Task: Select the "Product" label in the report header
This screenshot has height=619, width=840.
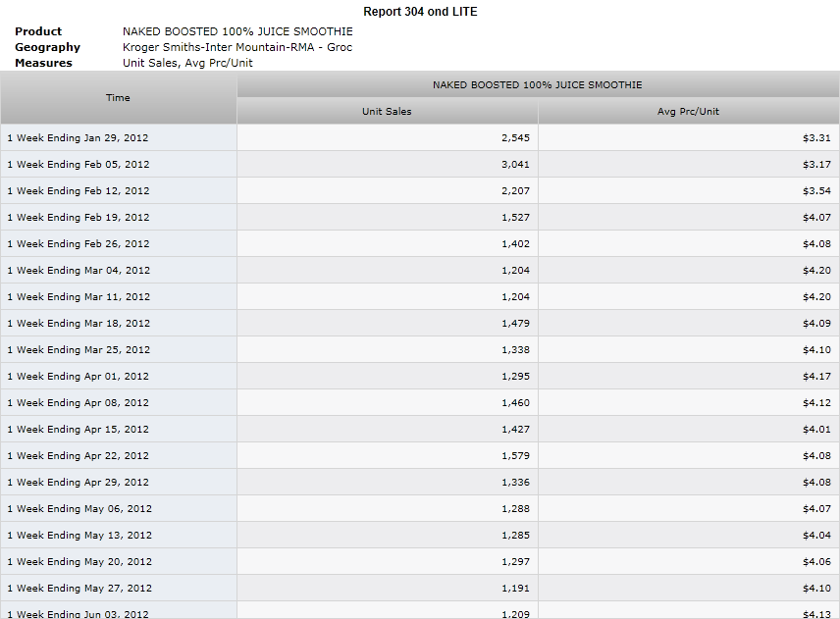Action: click(x=38, y=31)
